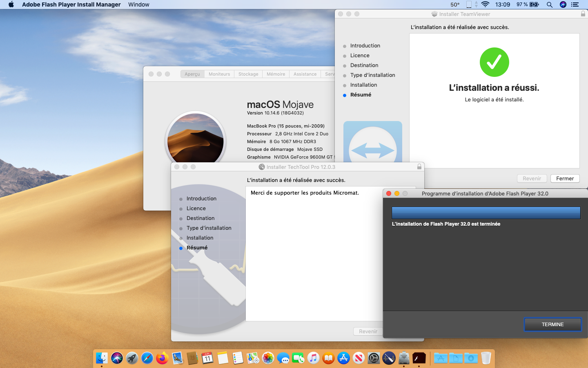Open the Apple menu
588x368 pixels.
pos(11,4)
